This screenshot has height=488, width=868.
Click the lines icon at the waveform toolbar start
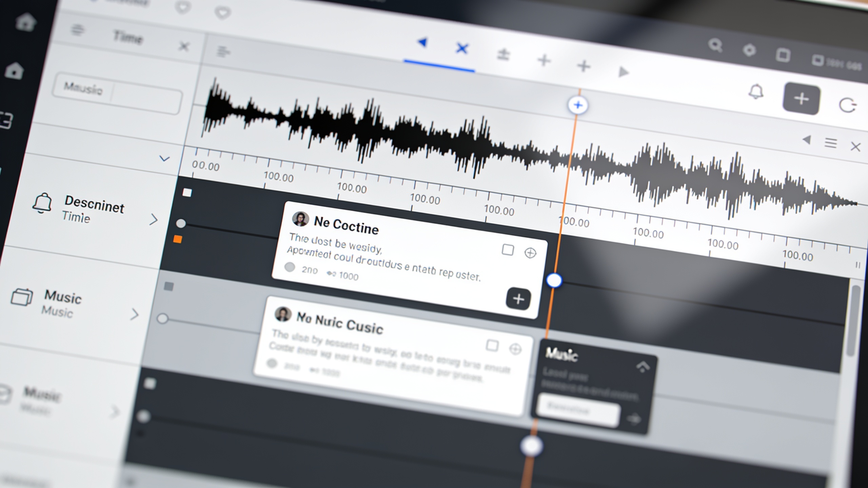[223, 52]
